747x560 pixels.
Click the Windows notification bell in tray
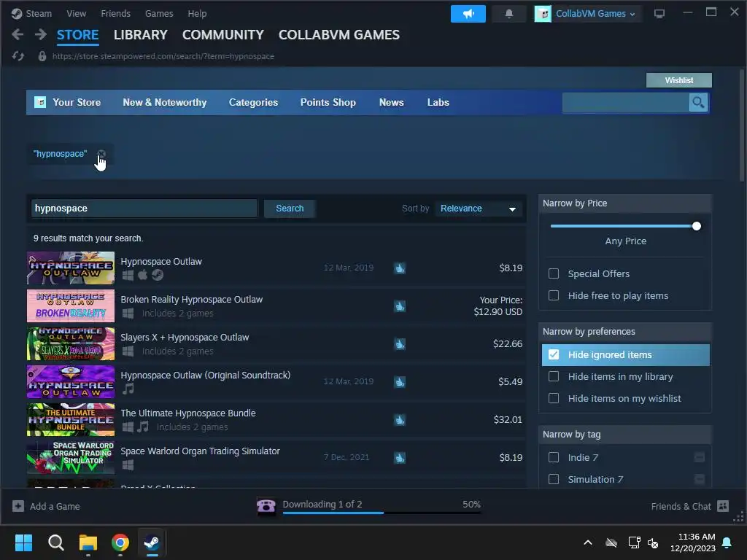point(727,542)
